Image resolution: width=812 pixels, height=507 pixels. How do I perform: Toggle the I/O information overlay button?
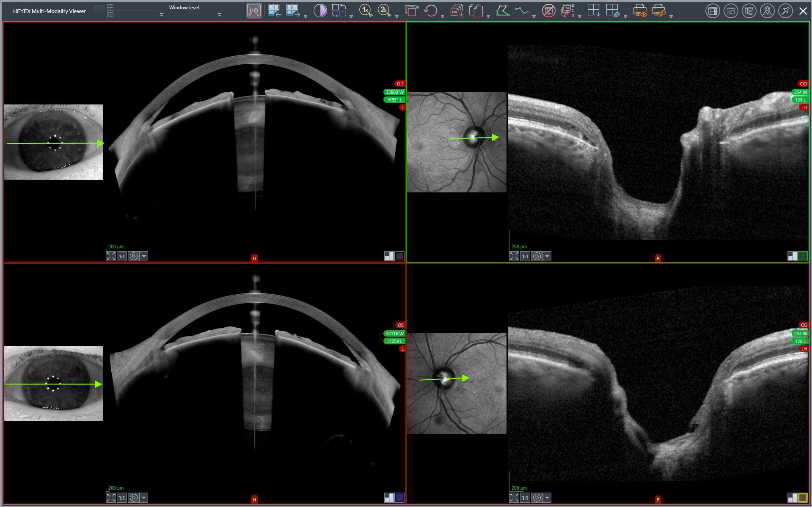[253, 11]
